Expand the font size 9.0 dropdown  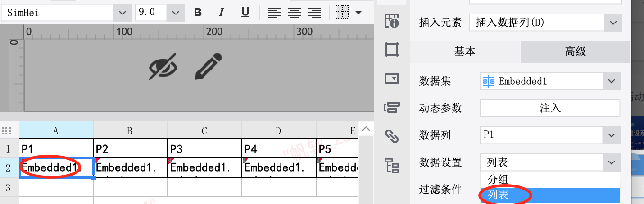pos(175,13)
